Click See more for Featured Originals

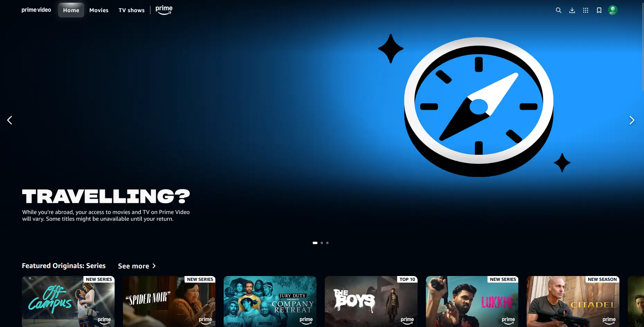(x=137, y=266)
